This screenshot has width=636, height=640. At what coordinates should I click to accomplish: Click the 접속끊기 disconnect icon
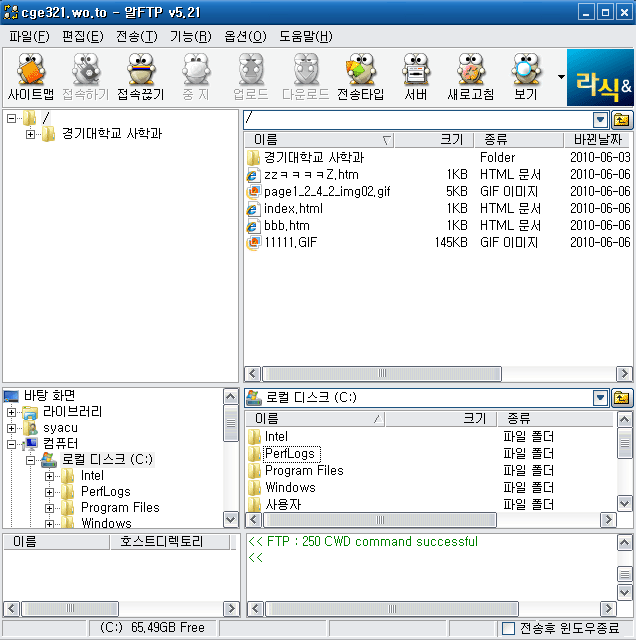(138, 78)
